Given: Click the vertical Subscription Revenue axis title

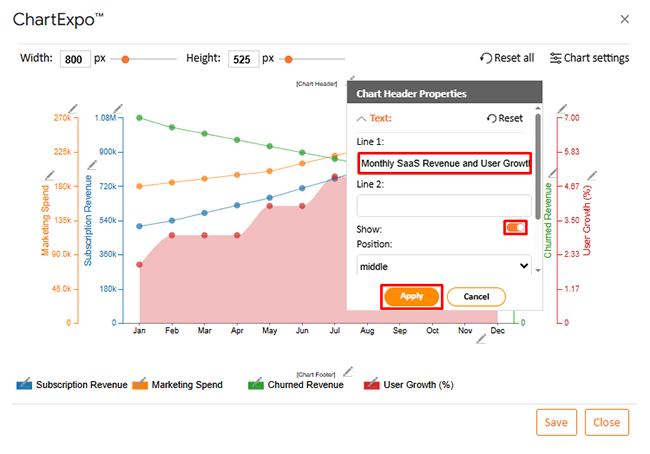Looking at the screenshot, I should pos(87,220).
